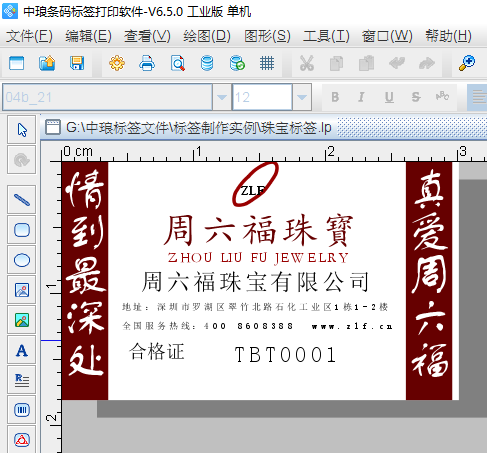Screen dimensions: 487x453
Task: Select the 周六福珠宝有限公司 text
Action: point(256,282)
